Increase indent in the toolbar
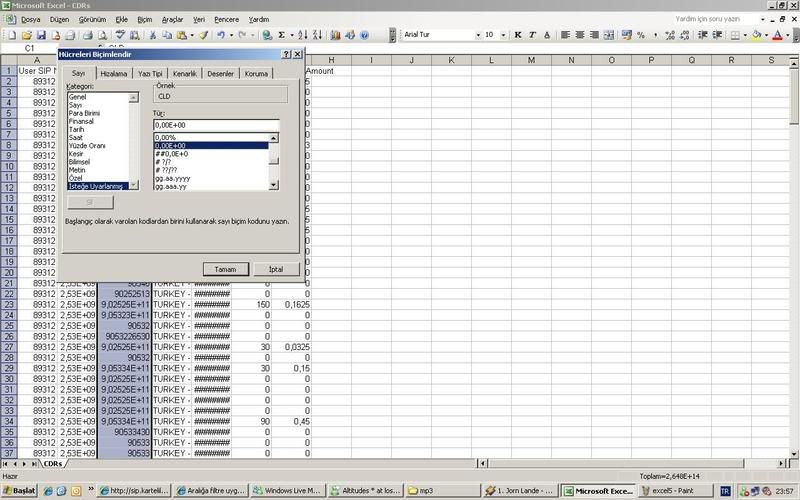 coord(717,35)
